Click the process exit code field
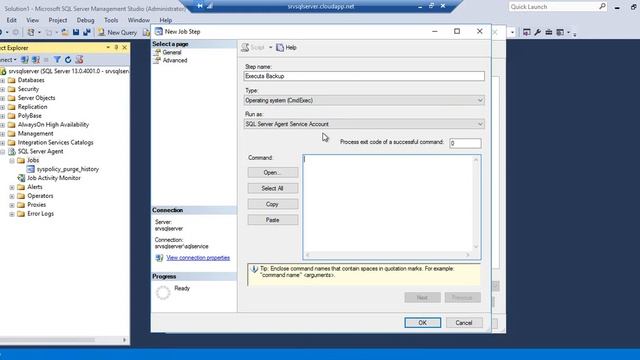The height and width of the screenshot is (360, 640). (x=465, y=143)
